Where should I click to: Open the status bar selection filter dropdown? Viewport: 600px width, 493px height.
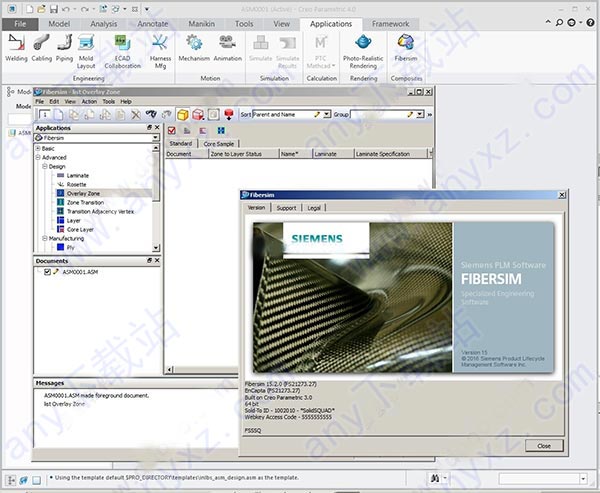tap(583, 478)
